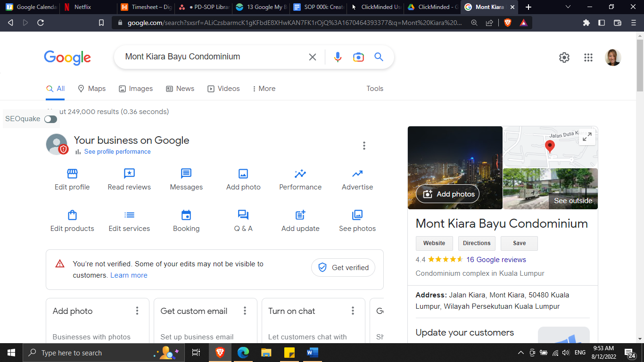The image size is (644, 362).
Task: Open the Google apps grid
Action: [588, 58]
